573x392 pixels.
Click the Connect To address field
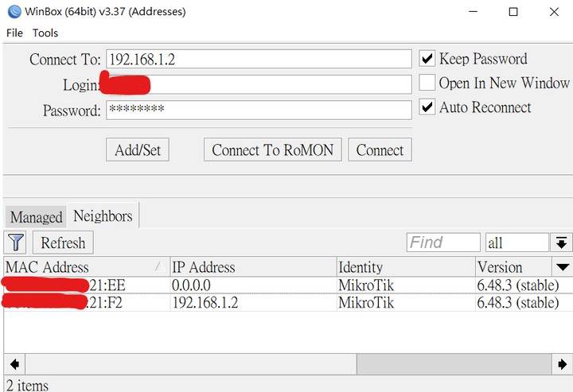coord(259,59)
